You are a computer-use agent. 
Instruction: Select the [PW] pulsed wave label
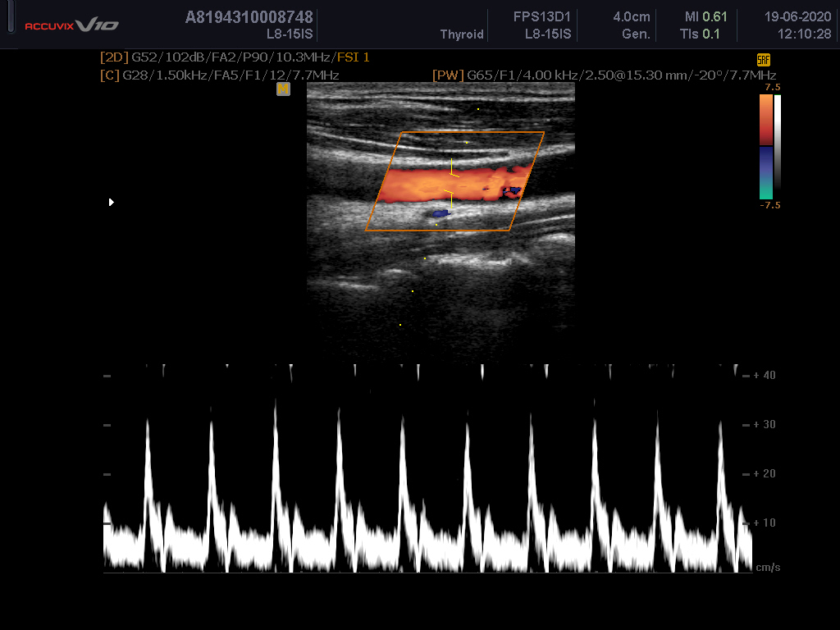point(448,75)
